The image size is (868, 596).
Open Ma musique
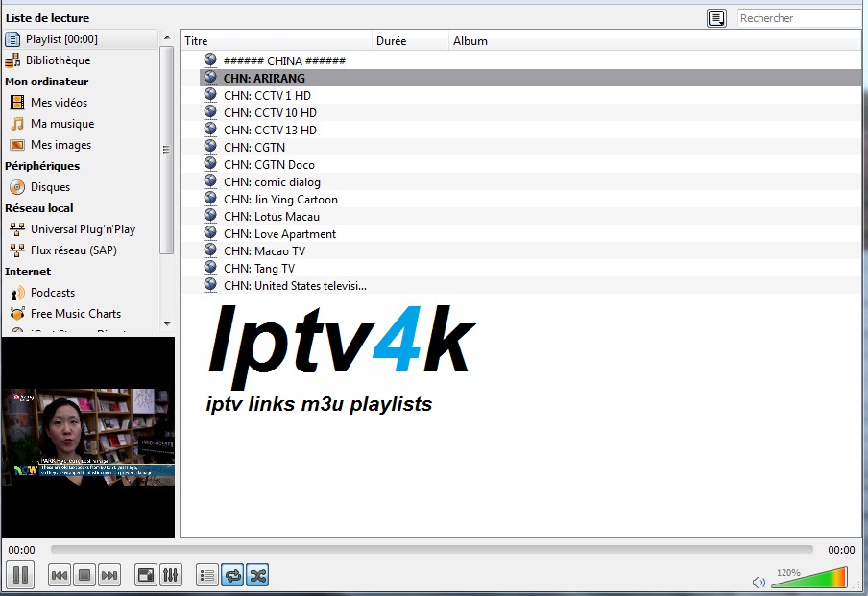point(62,124)
